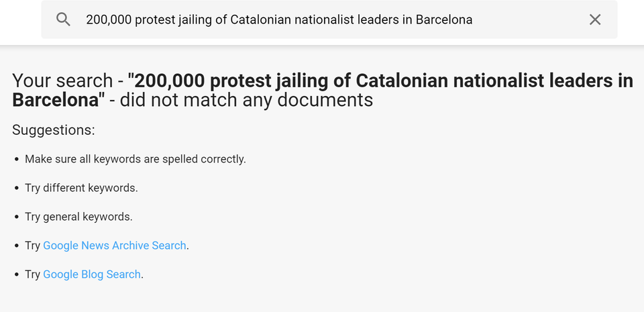Viewport: 644px width, 312px height.
Task: Click the bullet beside the spelling suggestion
Action: pos(17,160)
